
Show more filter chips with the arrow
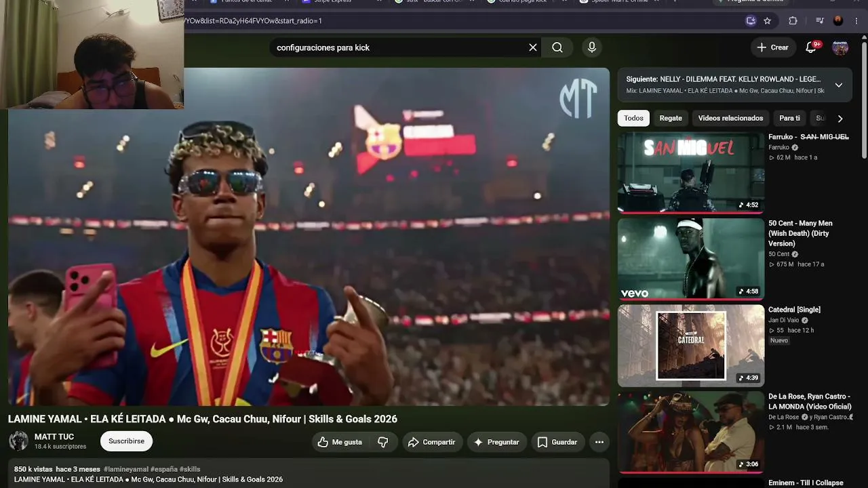tap(840, 119)
